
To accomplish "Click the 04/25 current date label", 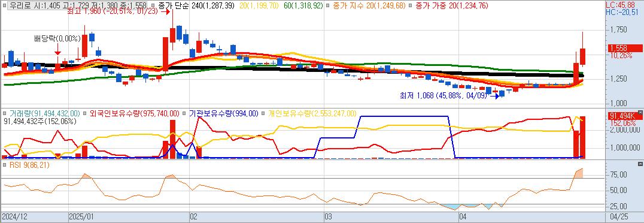I will [x=619, y=216].
